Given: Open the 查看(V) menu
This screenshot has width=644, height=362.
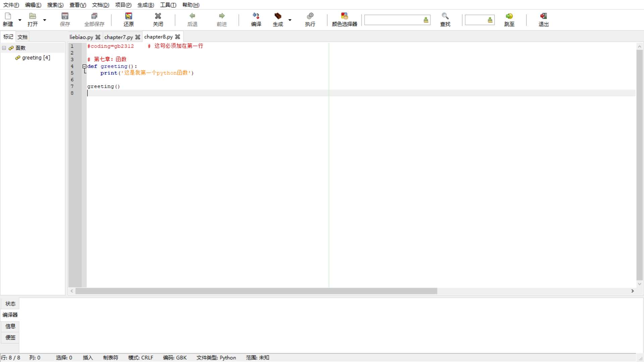Looking at the screenshot, I should point(78,5).
